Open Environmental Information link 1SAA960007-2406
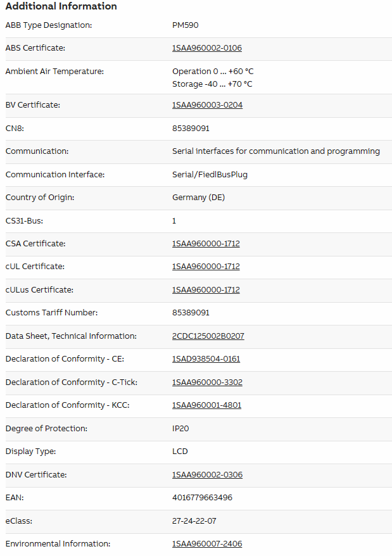The width and height of the screenshot is (392, 556). click(x=207, y=543)
